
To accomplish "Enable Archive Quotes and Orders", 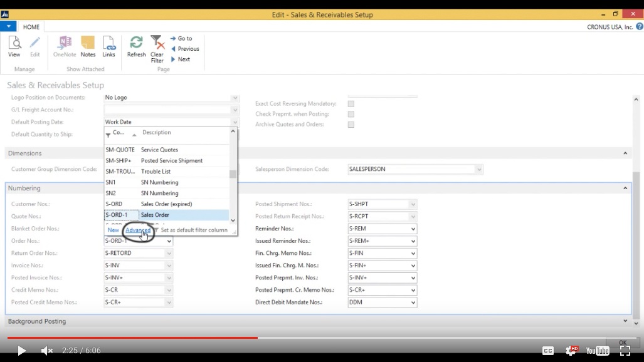I will pos(351,125).
